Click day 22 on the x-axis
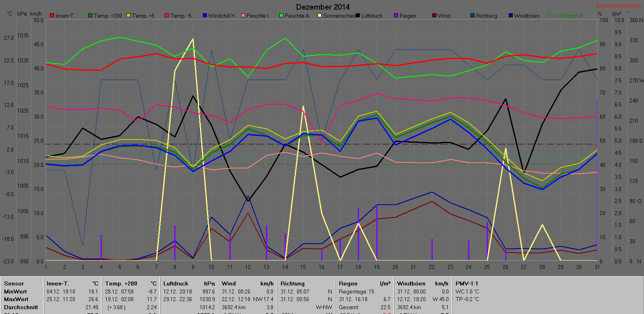The width and height of the screenshot is (644, 314). pos(432,267)
